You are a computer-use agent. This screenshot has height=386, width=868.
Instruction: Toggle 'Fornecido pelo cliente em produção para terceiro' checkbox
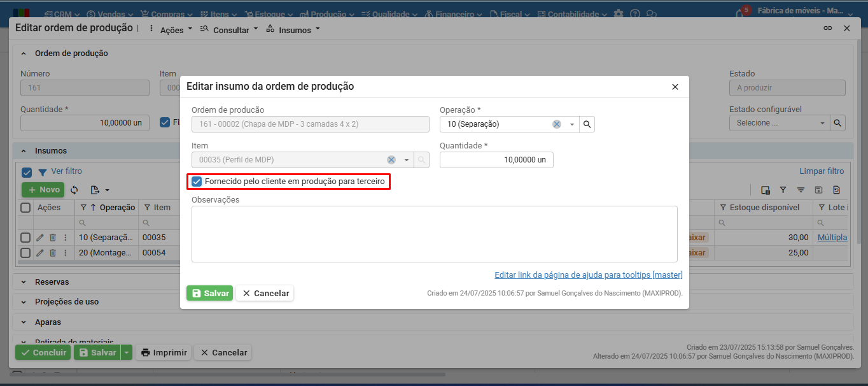[197, 182]
